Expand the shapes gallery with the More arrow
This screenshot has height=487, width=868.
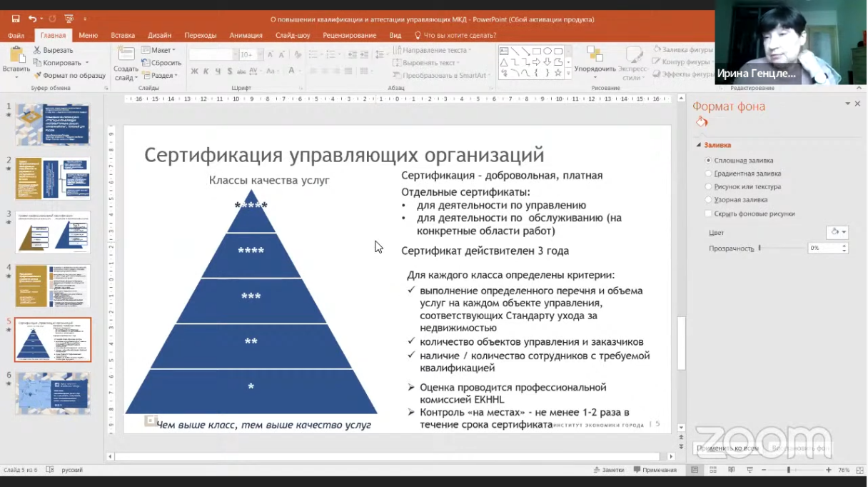(x=568, y=74)
